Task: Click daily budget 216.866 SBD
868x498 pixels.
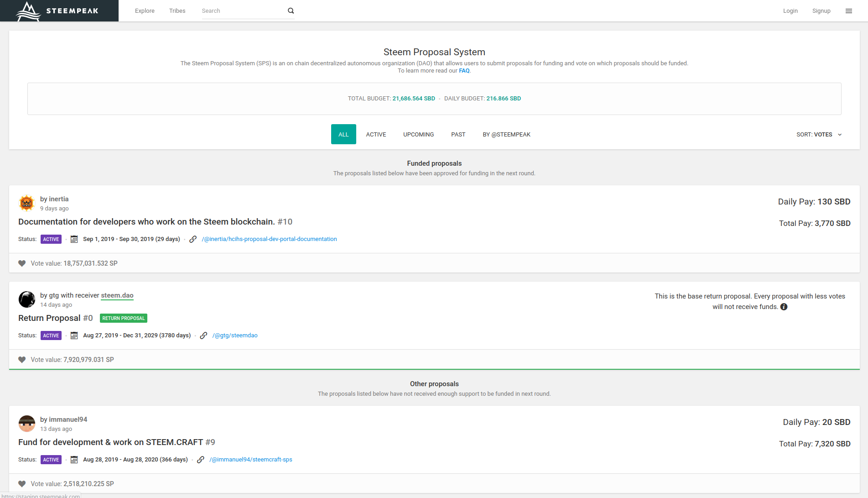Action: click(x=504, y=99)
